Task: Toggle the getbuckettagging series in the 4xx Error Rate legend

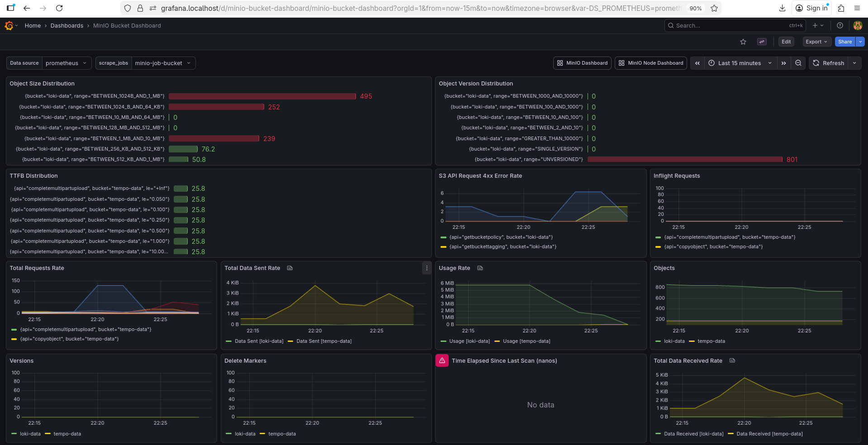Action: point(503,247)
